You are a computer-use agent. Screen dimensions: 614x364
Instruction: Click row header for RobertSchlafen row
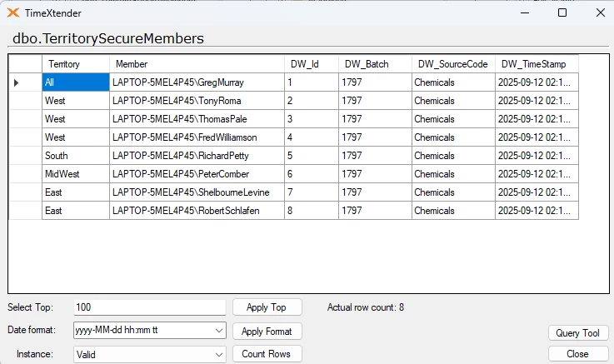26,211
